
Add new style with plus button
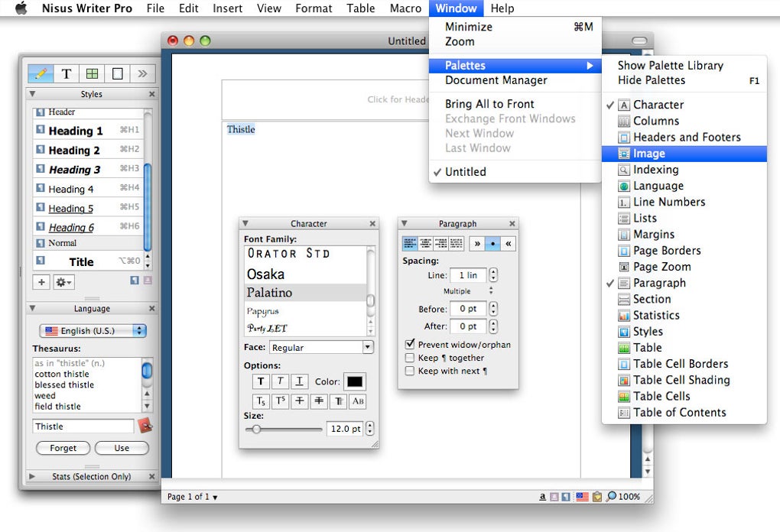click(x=41, y=282)
